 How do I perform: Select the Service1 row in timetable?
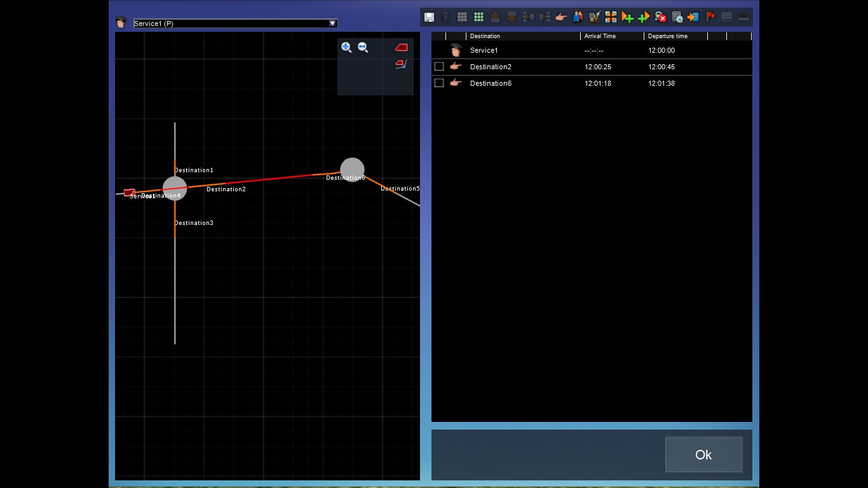point(484,50)
